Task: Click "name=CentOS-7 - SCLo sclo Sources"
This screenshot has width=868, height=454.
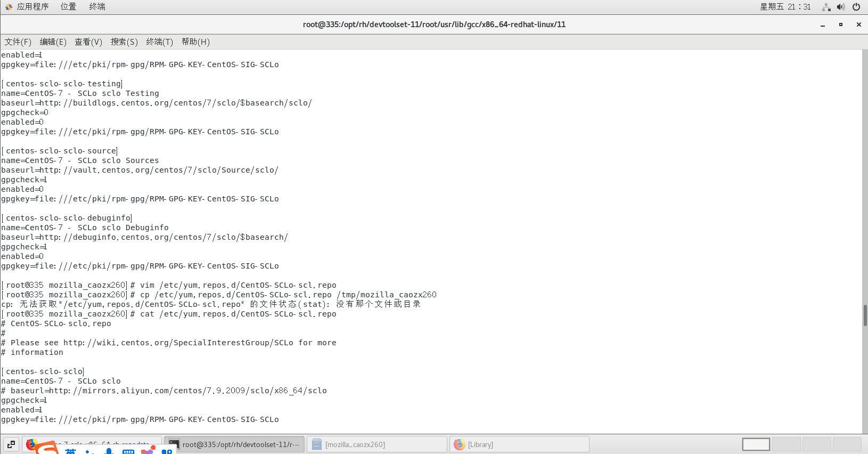Action: click(80, 160)
